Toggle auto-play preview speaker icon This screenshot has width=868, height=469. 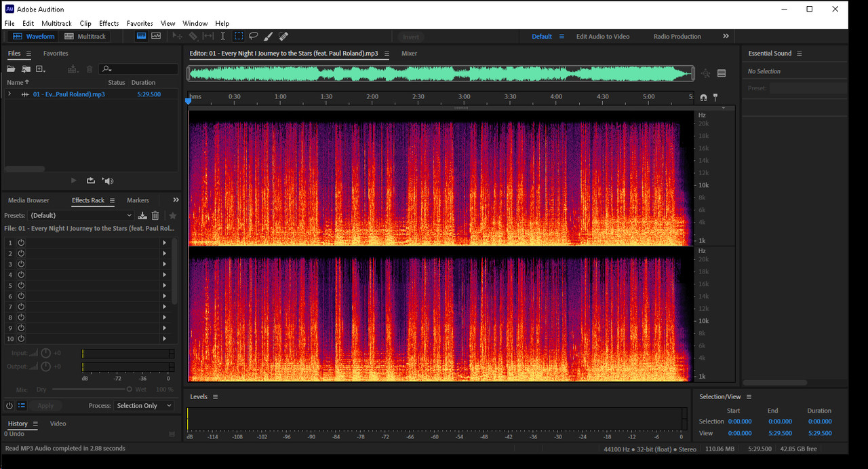click(x=108, y=181)
